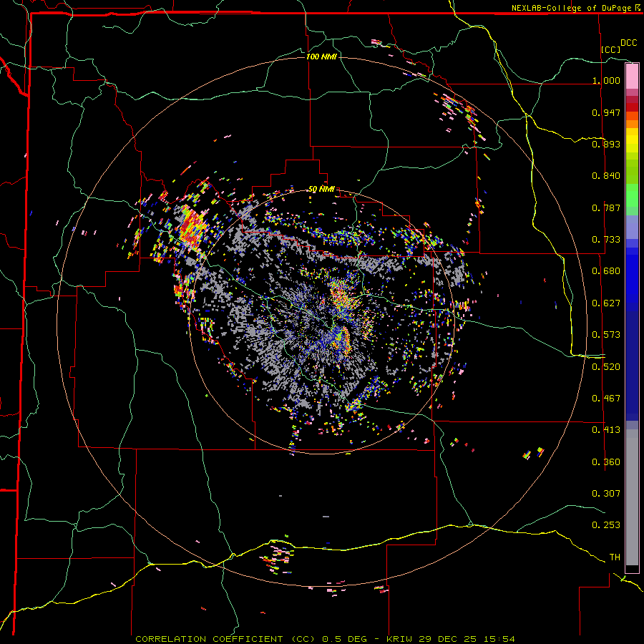The image size is (644, 644).
Task: Select the 0.733 legend value
Action: (606, 240)
